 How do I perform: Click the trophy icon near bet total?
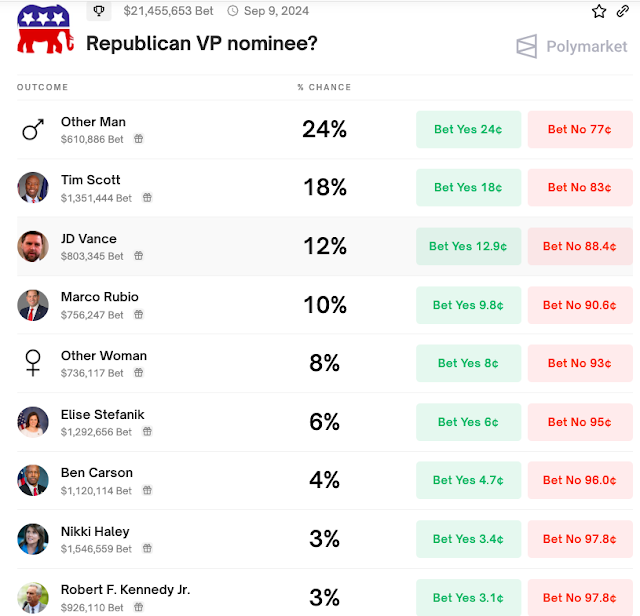99,11
